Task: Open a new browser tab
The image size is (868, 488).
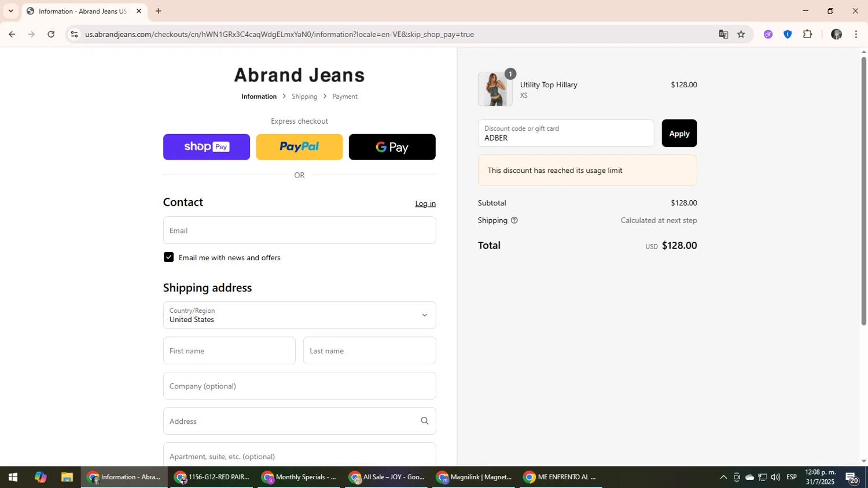Action: coord(159,11)
